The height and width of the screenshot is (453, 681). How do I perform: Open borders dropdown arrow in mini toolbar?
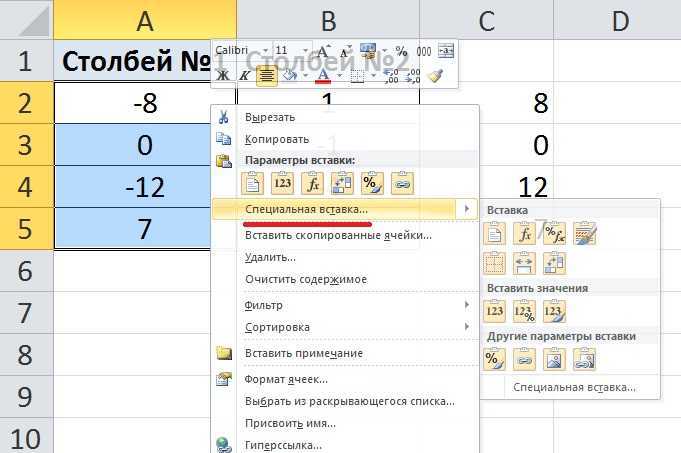[374, 76]
